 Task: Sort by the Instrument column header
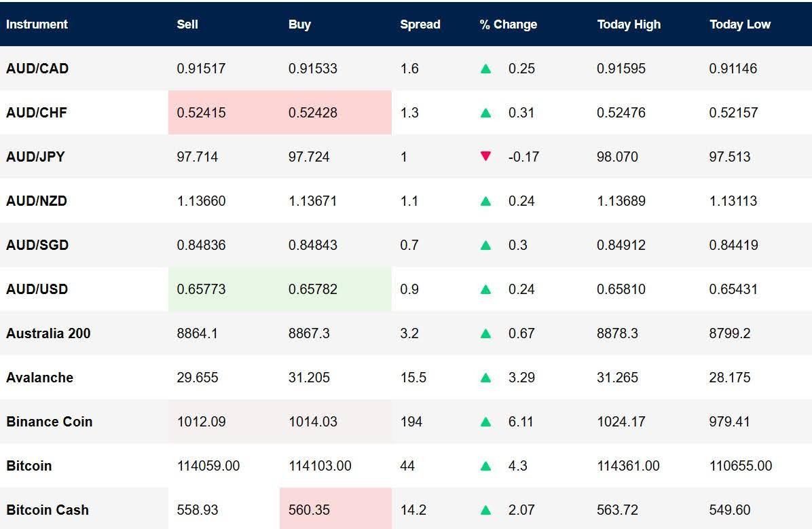pyautogui.click(x=37, y=24)
